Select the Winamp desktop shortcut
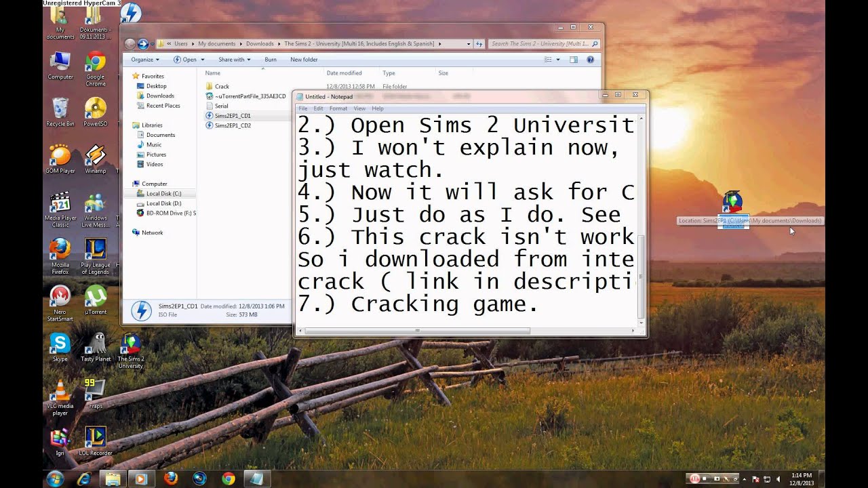The width and height of the screenshot is (868, 488). [x=96, y=159]
